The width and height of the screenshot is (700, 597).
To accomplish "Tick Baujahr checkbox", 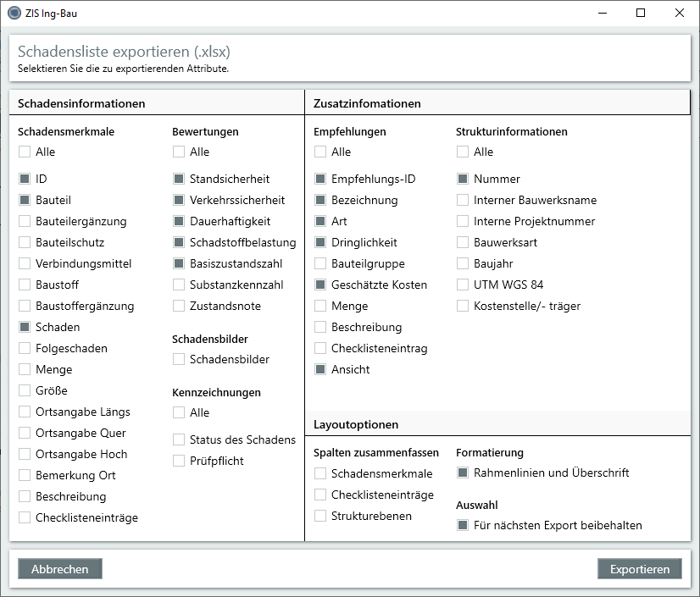I will coord(463,263).
